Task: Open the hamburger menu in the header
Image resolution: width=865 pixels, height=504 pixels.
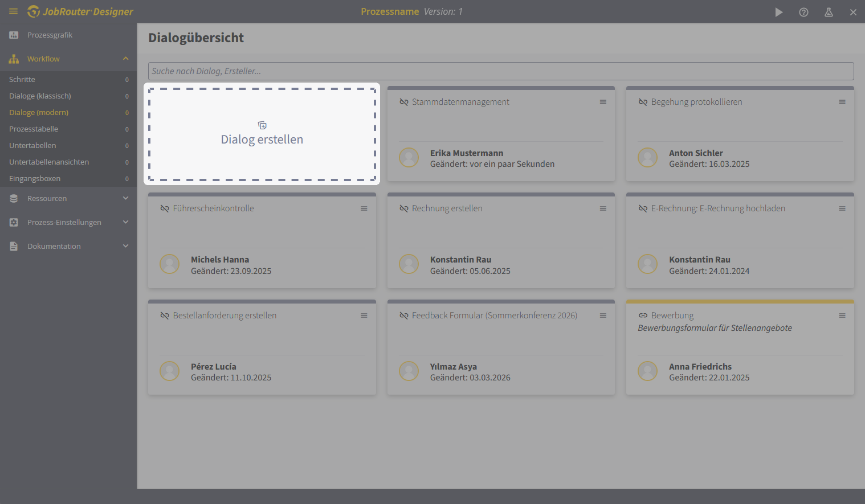Action: [x=13, y=11]
